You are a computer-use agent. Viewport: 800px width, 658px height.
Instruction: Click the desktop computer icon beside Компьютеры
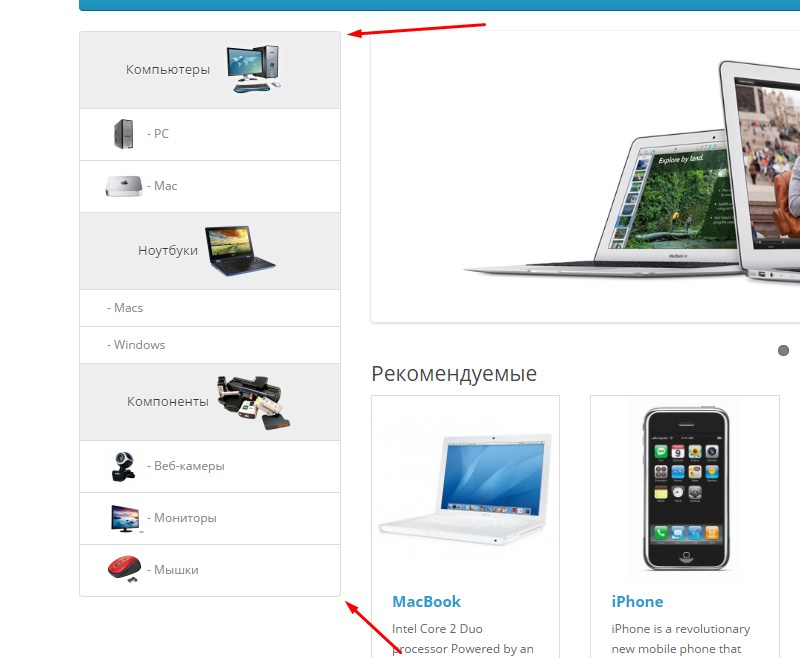[254, 69]
